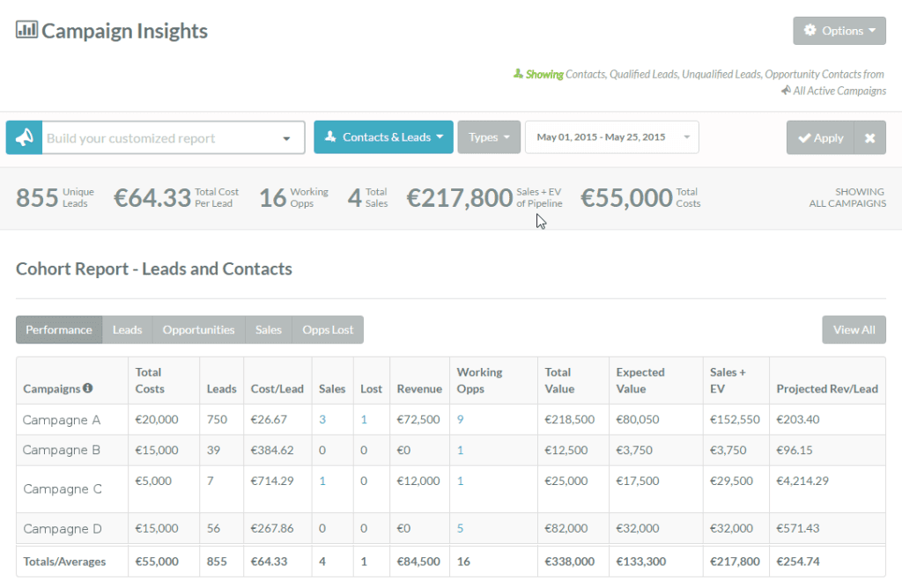Open Campagne A's 9 Working Opps link
902x588 pixels.
point(459,420)
